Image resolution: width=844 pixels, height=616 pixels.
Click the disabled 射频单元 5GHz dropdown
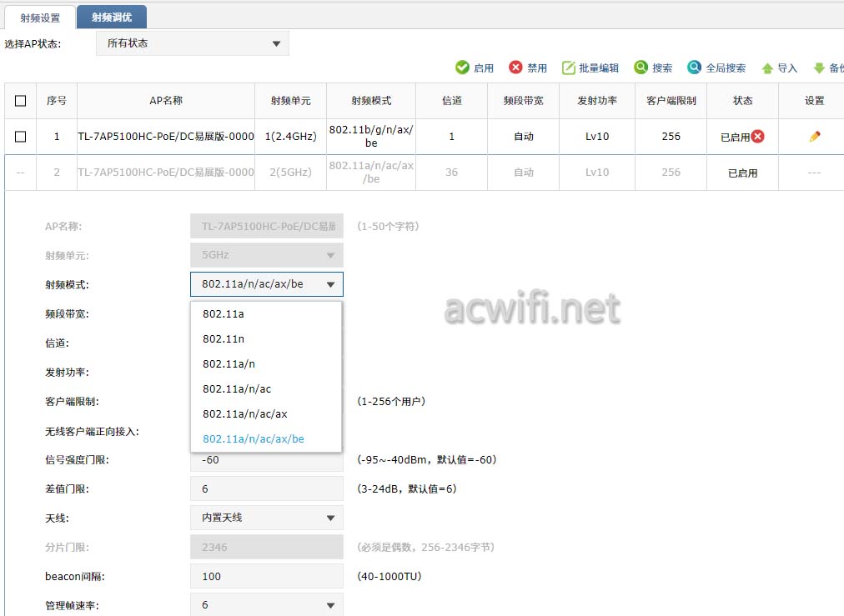click(266, 255)
